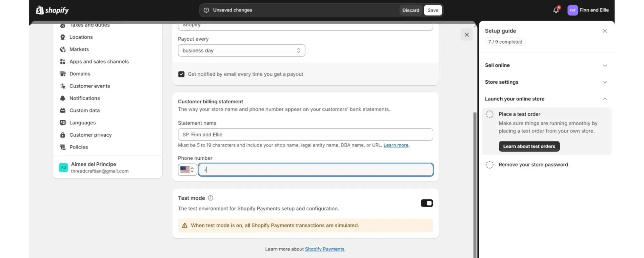This screenshot has height=258, width=644.
Task: Click threadcraftian@gmail.com account email
Action: pos(100,171)
